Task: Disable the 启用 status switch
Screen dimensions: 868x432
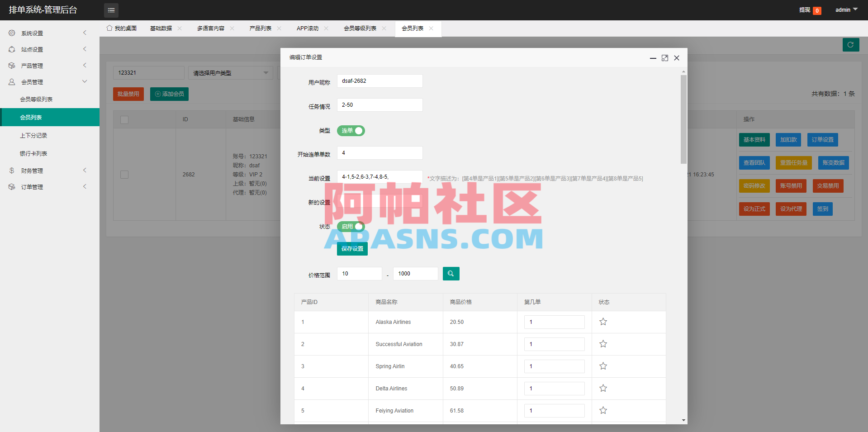Action: pos(351,227)
